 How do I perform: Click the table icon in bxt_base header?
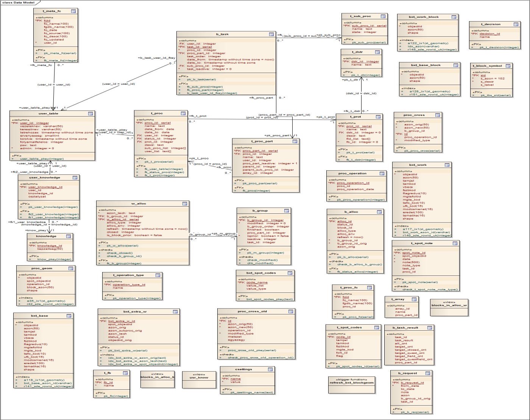pos(69,316)
